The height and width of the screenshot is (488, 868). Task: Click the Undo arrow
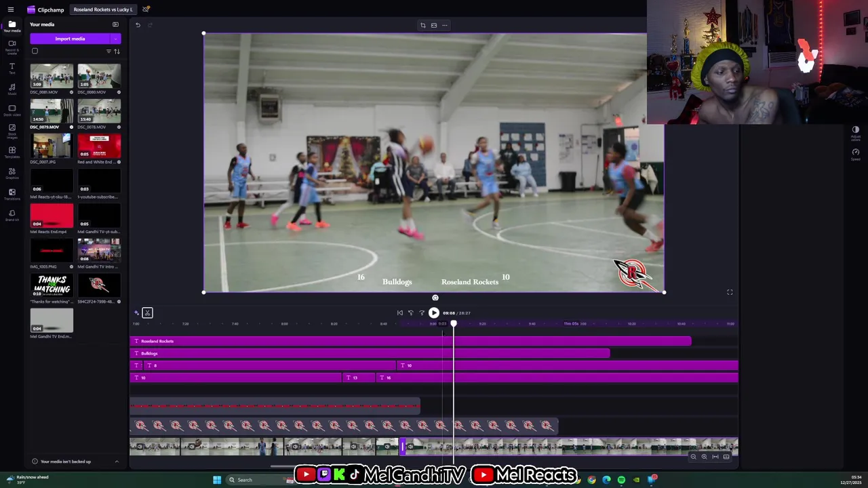pyautogui.click(x=138, y=25)
